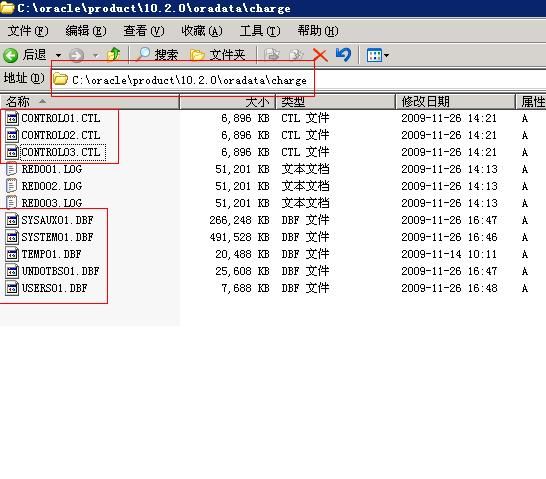Viewport: 546px width, 479px height.
Task: Click the 2009-11-14 10:11 date
Action: click(449, 254)
